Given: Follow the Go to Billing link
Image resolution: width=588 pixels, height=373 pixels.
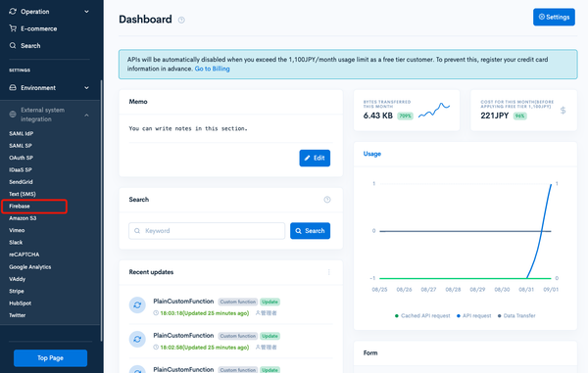Looking at the screenshot, I should [x=213, y=69].
